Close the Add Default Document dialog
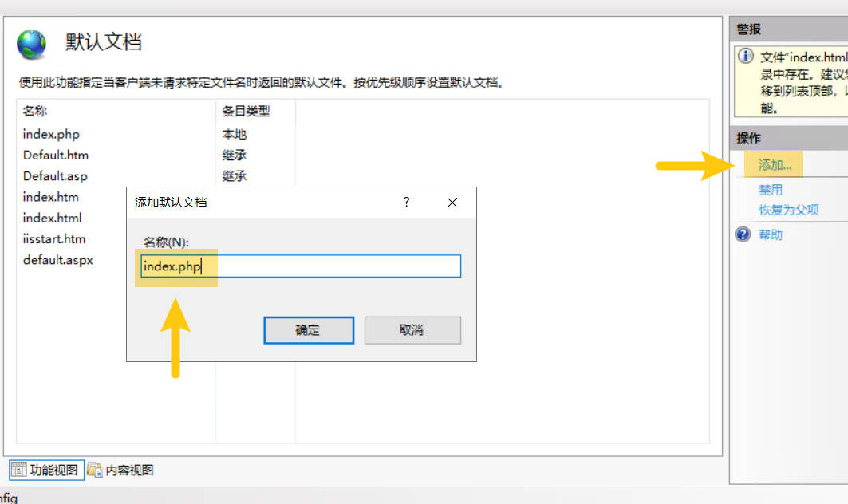This screenshot has width=848, height=504. [x=452, y=203]
